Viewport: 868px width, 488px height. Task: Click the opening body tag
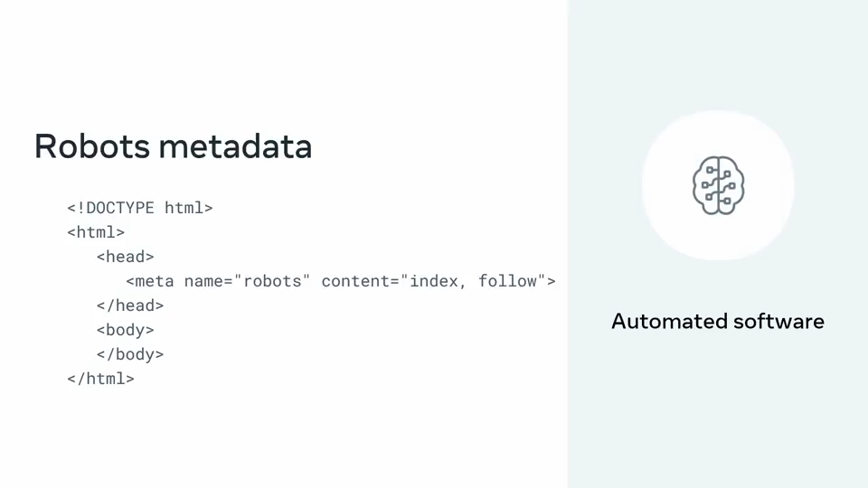(x=125, y=330)
